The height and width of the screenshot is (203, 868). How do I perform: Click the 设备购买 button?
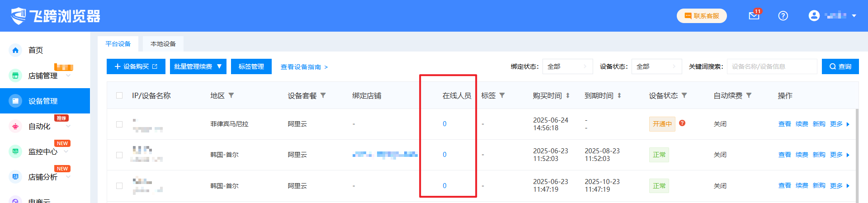pos(136,66)
